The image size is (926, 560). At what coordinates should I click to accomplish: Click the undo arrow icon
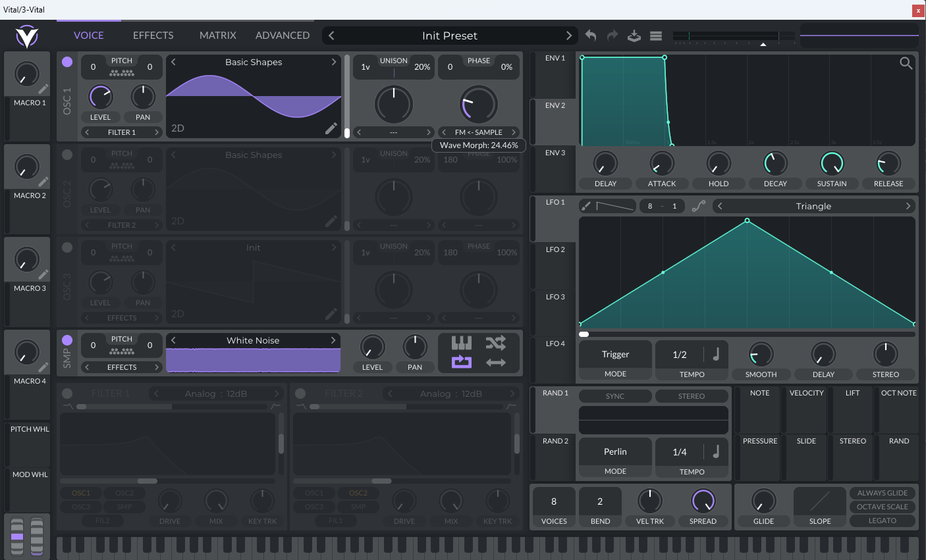click(591, 36)
